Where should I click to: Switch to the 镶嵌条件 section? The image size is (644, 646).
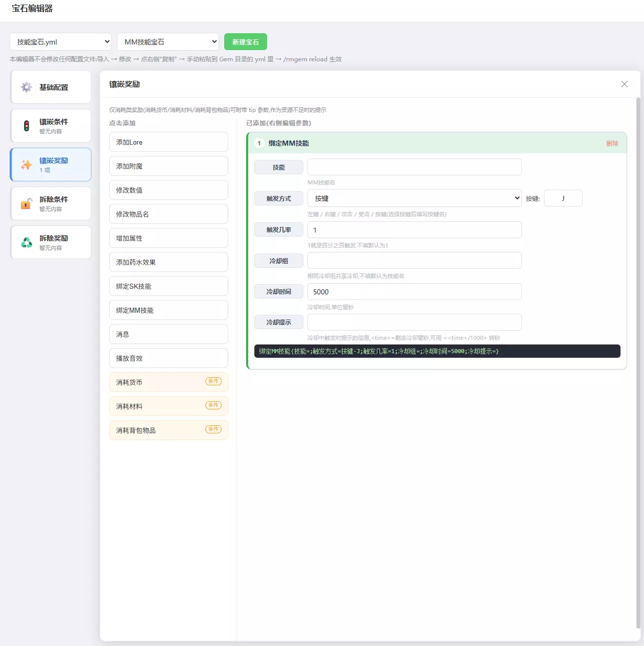coord(51,126)
